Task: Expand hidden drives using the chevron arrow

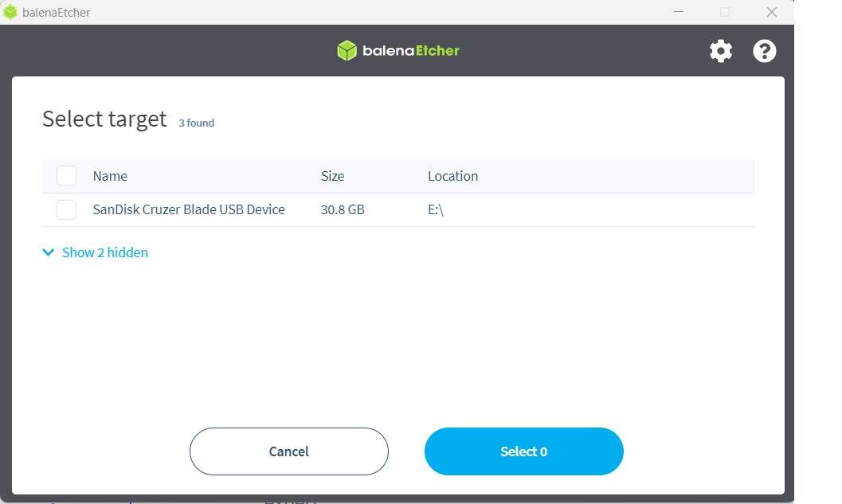Action: coord(48,252)
